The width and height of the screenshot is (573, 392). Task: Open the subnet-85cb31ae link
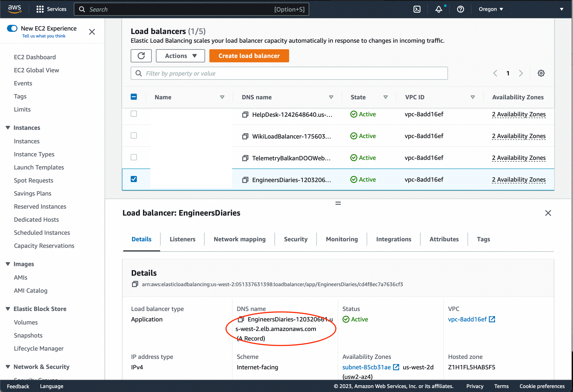(x=366, y=367)
